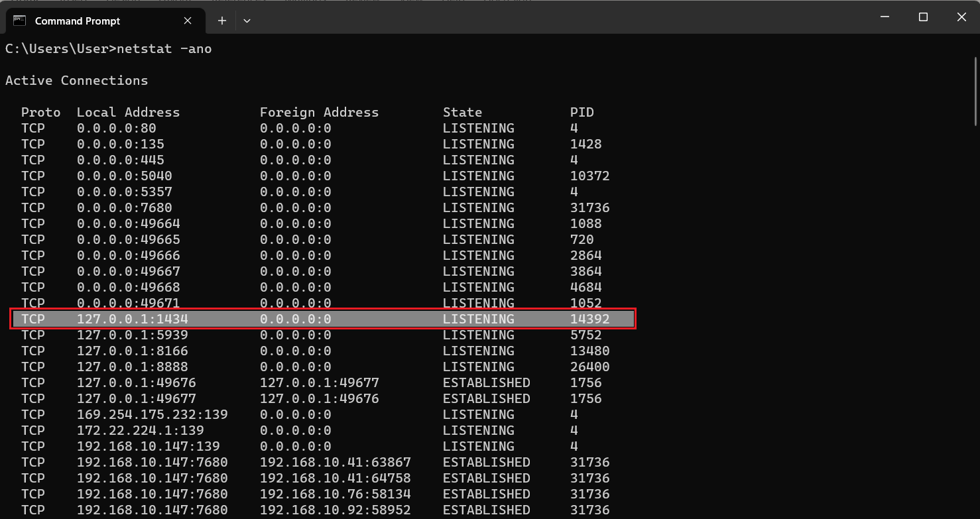
Task: Click local address 0.0.0.0:445
Action: point(121,160)
